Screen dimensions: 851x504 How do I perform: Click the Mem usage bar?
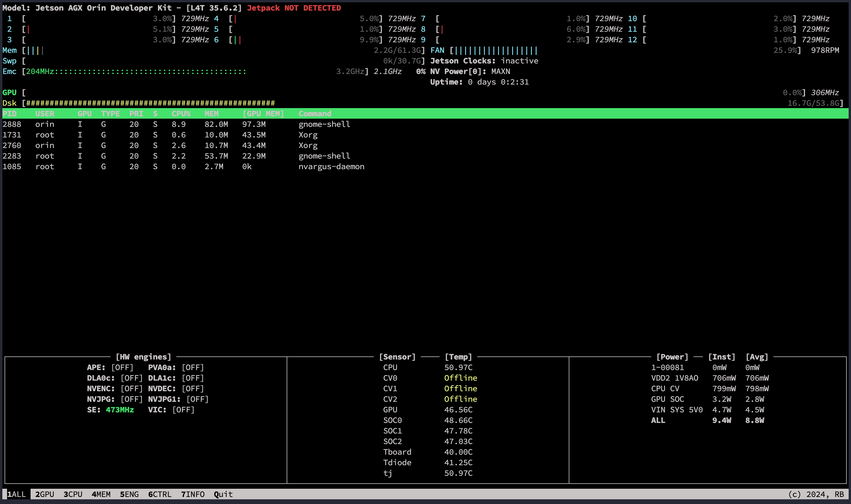pyautogui.click(x=224, y=50)
